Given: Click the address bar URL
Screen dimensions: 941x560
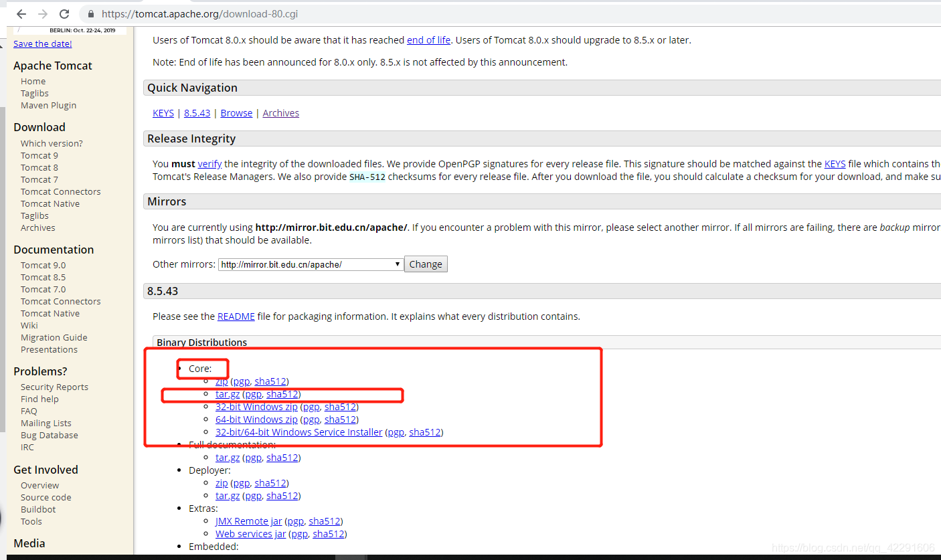Looking at the screenshot, I should pos(200,13).
